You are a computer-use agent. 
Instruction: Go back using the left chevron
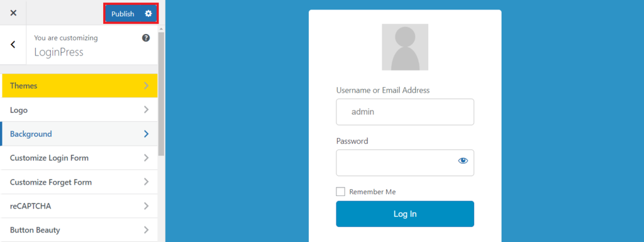[x=13, y=45]
